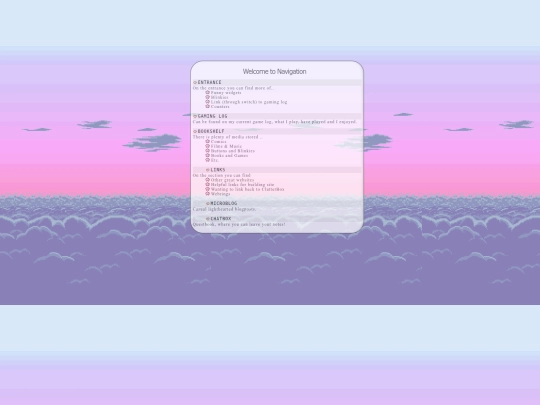
Task: Go to the BOOKSHELF section heading
Action: pyautogui.click(x=211, y=131)
